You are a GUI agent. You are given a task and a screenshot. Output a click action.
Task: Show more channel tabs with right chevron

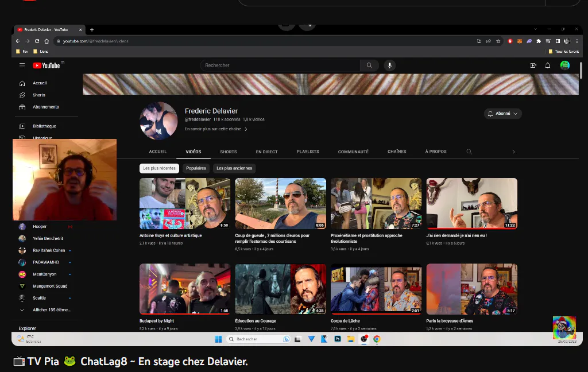[x=513, y=152]
